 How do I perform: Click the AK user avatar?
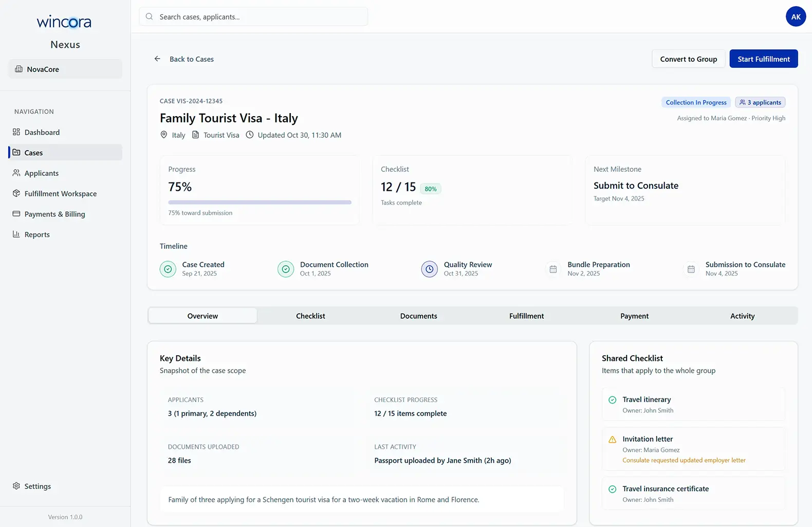(796, 16)
